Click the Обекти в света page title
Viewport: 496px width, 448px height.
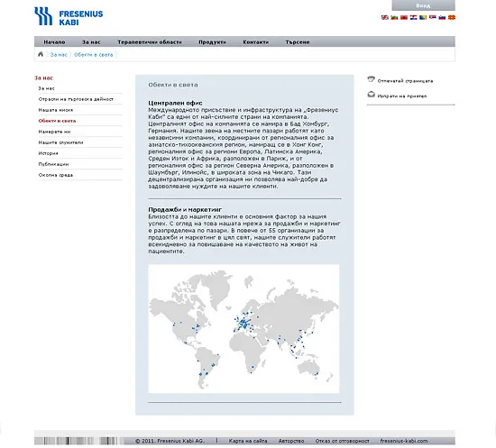pyautogui.click(x=173, y=85)
